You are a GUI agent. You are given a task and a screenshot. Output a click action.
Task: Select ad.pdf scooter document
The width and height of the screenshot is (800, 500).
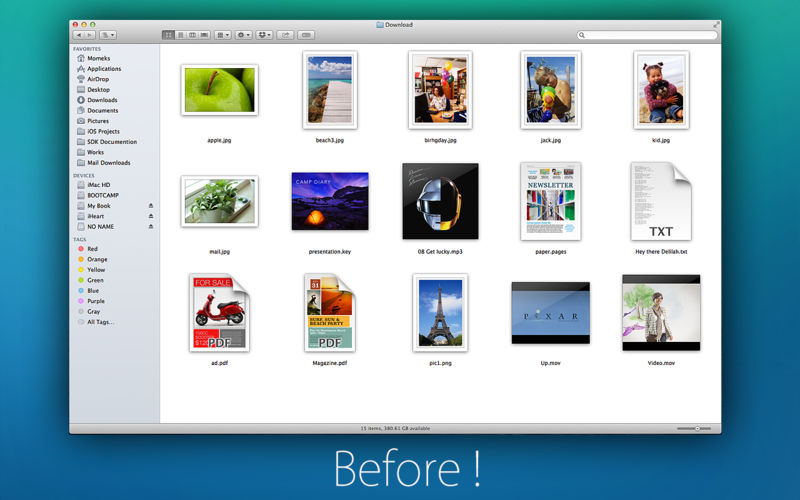point(219,313)
